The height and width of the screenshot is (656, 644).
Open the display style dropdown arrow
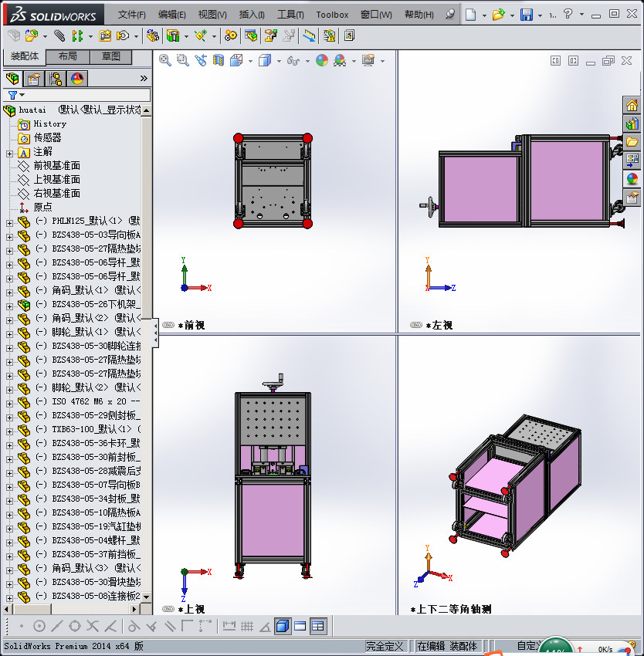click(x=279, y=62)
